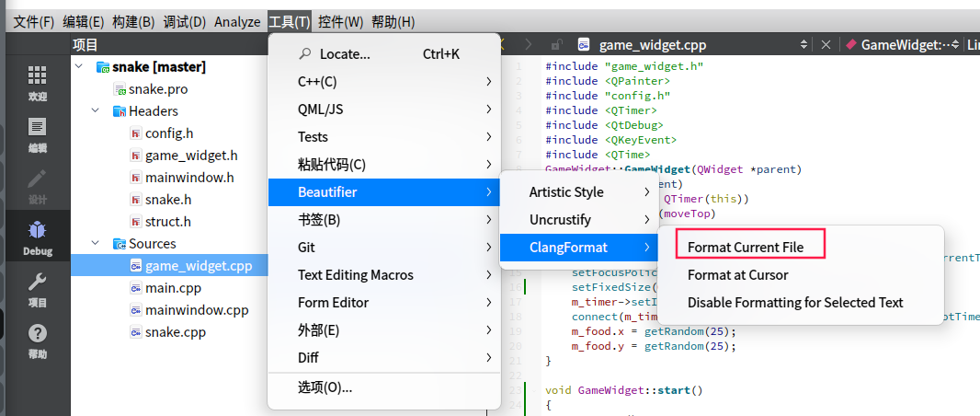
Task: Click the main.cpp file icon
Action: tap(136, 288)
